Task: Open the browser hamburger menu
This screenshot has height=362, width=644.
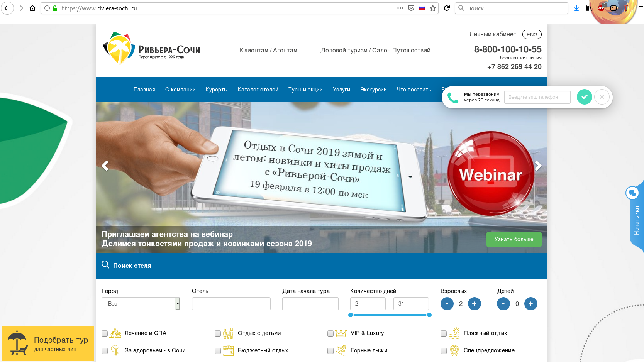Action: tap(641, 8)
